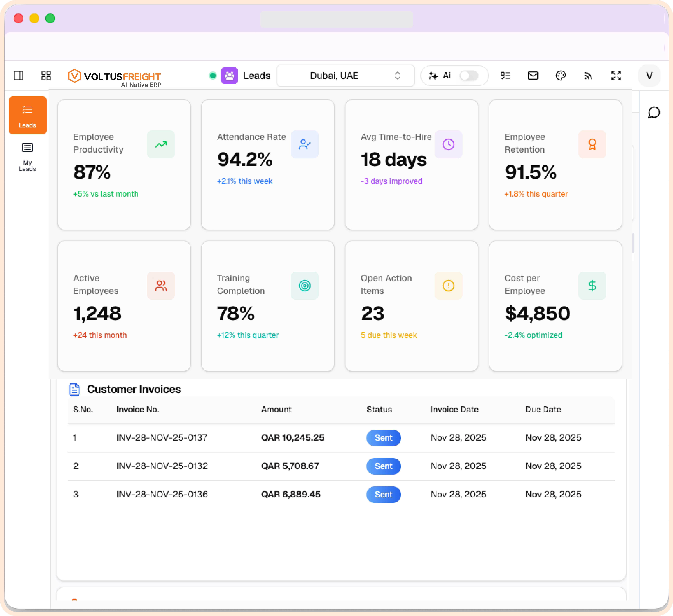Open the Dubai, UAE location dropdown
This screenshot has width=673, height=616.
pyautogui.click(x=334, y=76)
